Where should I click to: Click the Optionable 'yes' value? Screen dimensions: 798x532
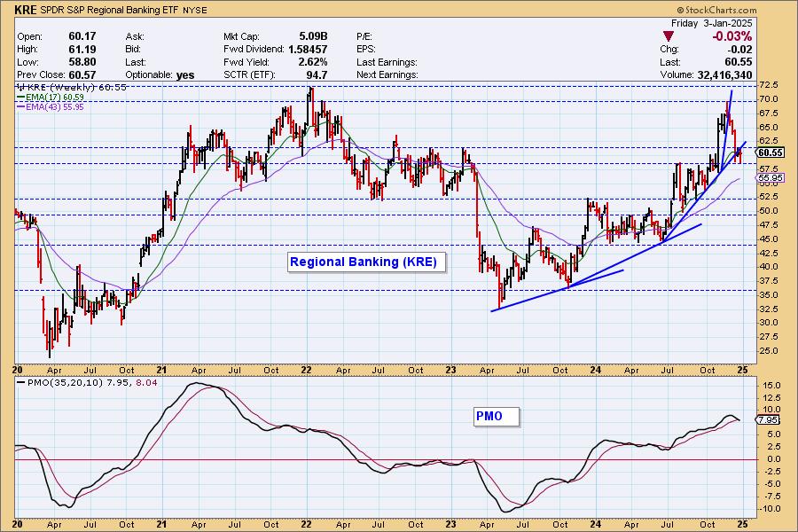[185, 75]
